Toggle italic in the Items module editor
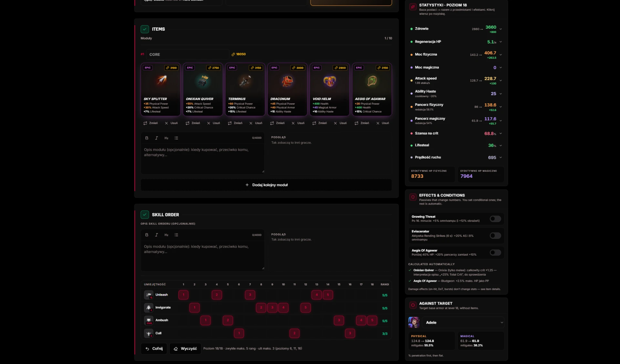Screen dimensions: 620x364 tap(156, 138)
